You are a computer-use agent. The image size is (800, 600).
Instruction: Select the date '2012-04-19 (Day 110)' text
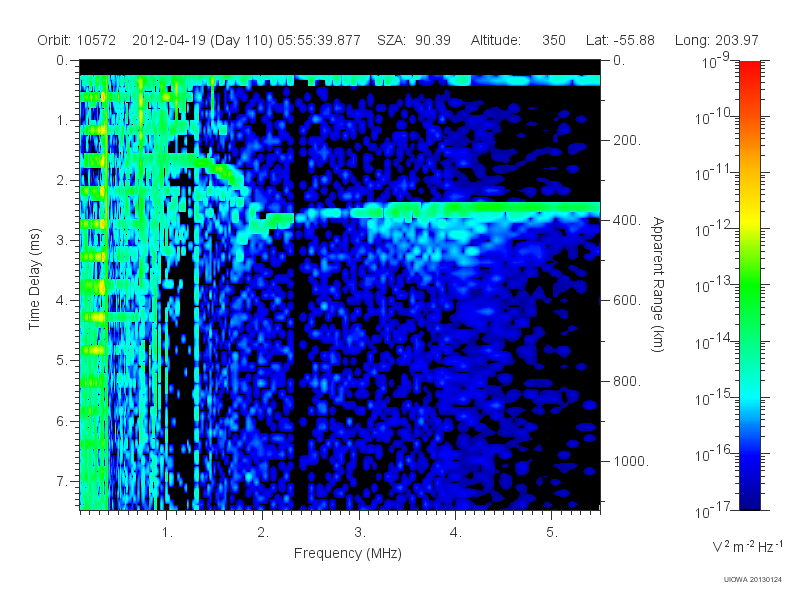[203, 40]
